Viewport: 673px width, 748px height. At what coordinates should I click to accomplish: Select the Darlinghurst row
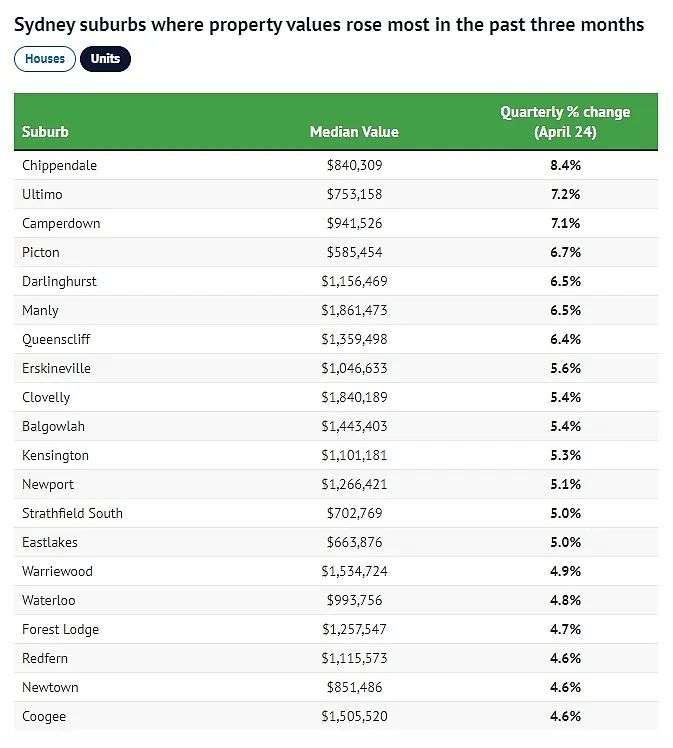point(336,281)
